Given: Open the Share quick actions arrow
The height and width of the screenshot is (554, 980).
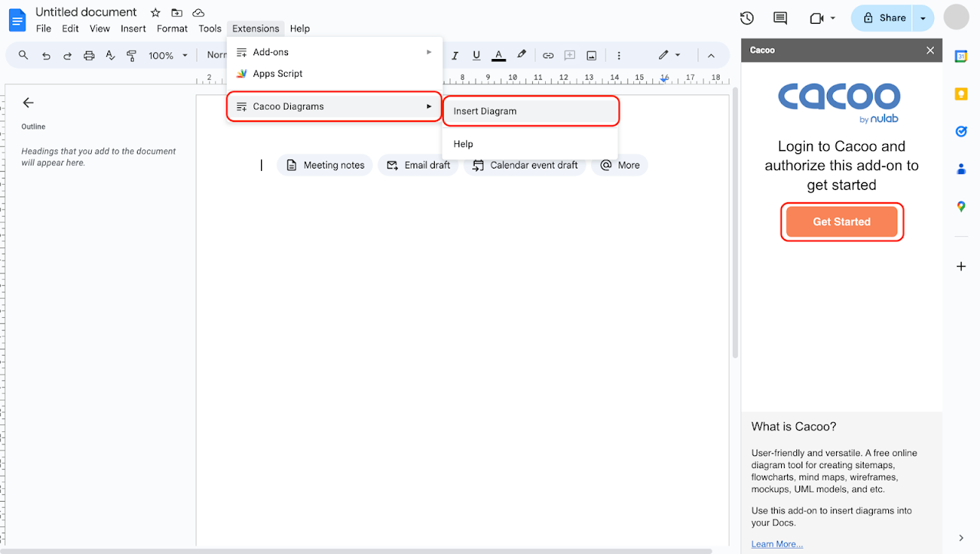Looking at the screenshot, I should pos(923,18).
